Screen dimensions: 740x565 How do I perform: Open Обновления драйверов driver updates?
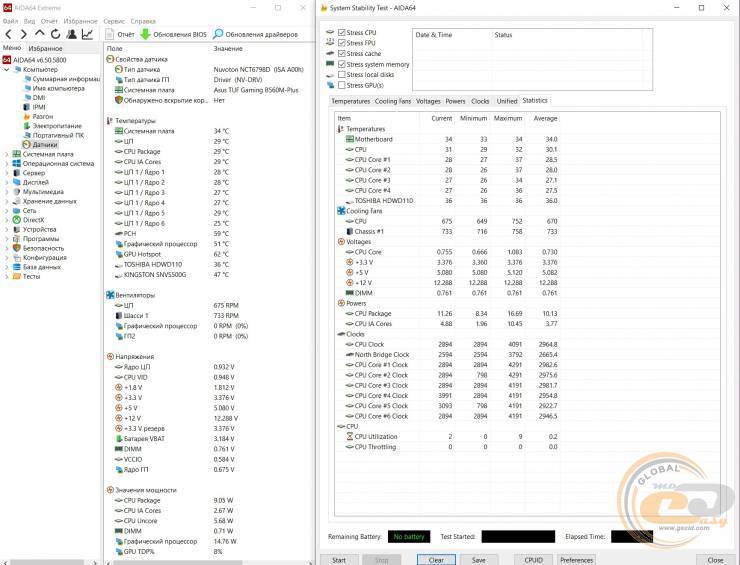[255, 34]
